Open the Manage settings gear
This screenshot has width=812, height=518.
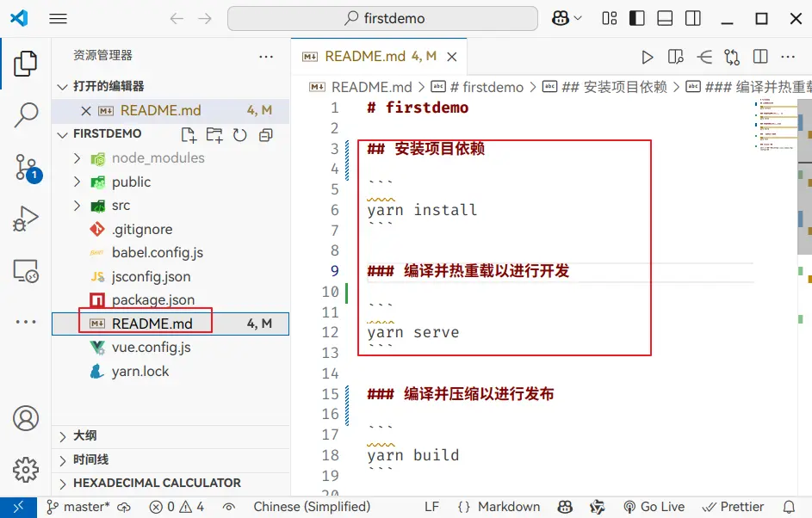click(x=25, y=469)
